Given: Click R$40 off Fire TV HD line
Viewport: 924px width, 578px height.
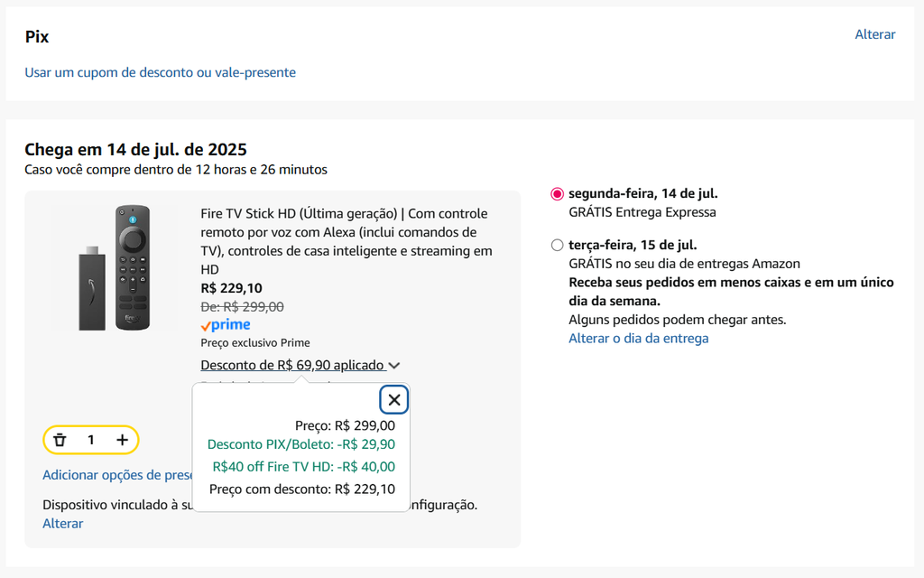Looking at the screenshot, I should coord(304,467).
